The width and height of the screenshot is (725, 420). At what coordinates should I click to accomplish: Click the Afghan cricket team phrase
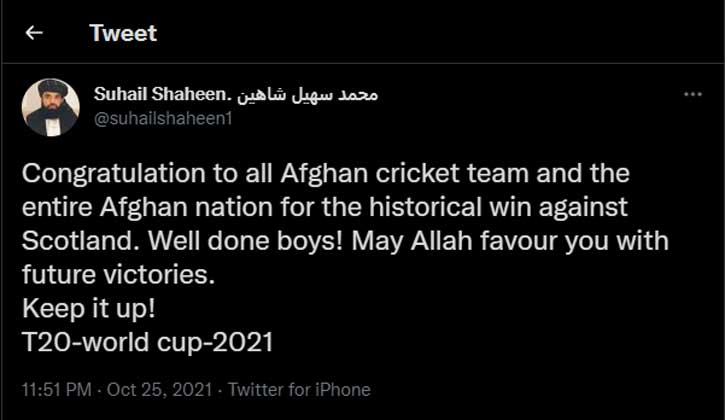(x=405, y=174)
